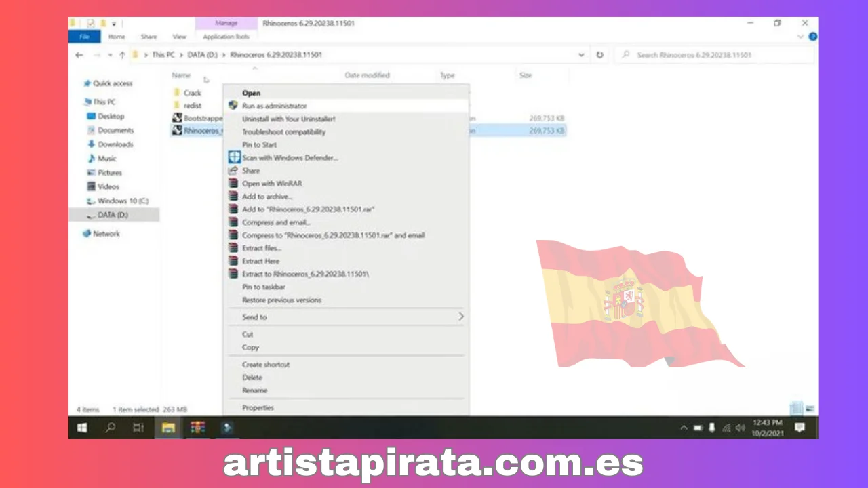
Task: Sort by the Date modified column
Action: (367, 75)
